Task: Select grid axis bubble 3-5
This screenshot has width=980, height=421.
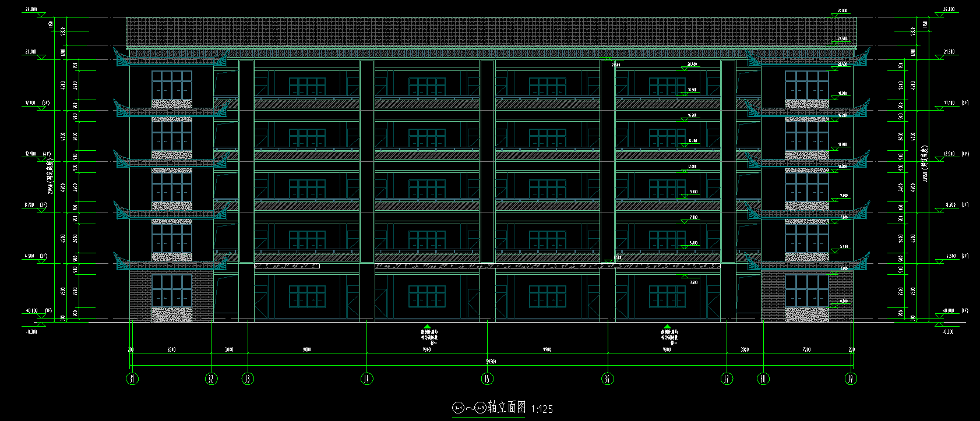Action: [487, 379]
